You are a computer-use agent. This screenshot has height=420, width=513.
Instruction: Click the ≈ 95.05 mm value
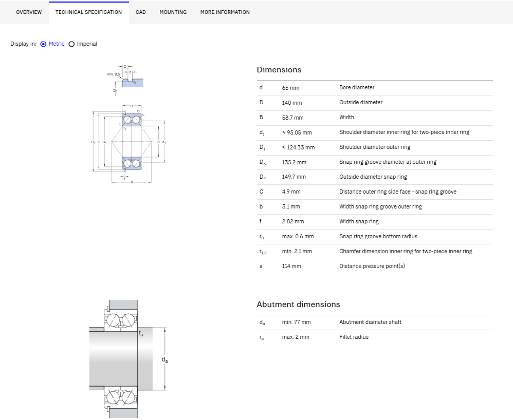[x=297, y=132]
